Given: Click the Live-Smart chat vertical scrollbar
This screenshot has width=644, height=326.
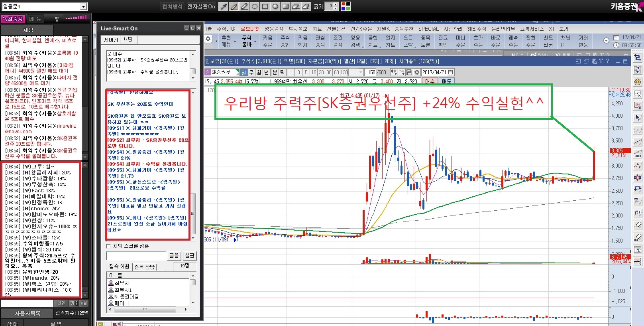Looking at the screenshot, I should 193,165.
